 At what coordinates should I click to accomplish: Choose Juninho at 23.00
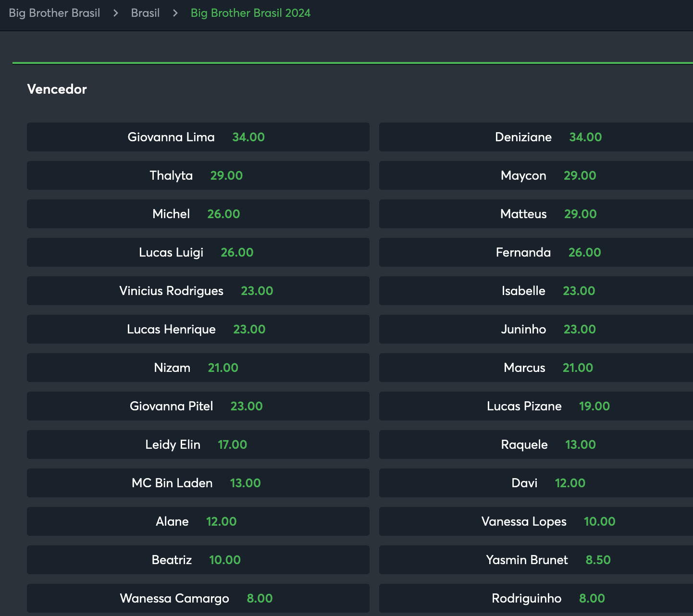tap(536, 329)
